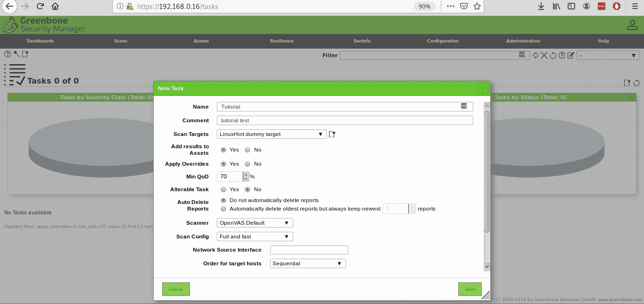Image resolution: width=644 pixels, height=304 pixels.
Task: Click the New Task dialog vertical scrollbar
Action: pyautogui.click(x=487, y=170)
